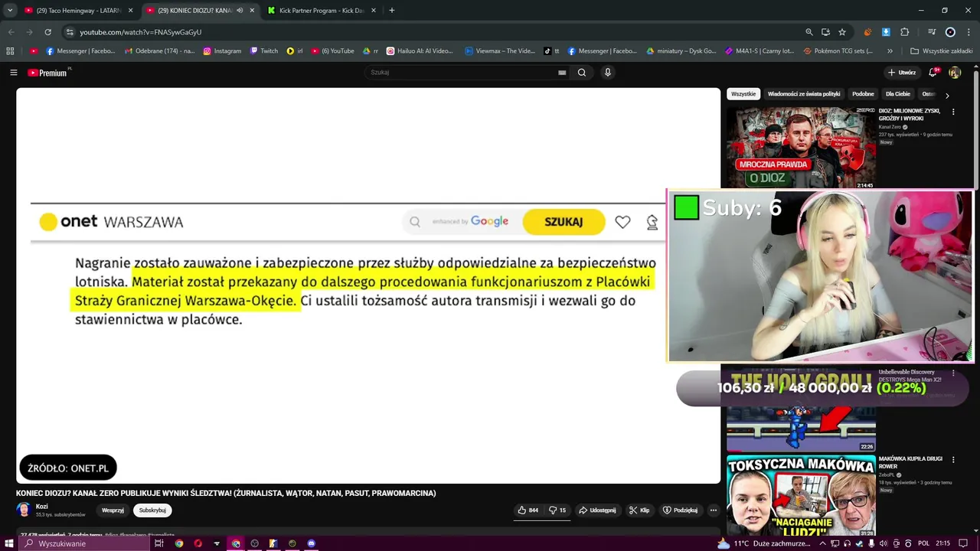Screen dimensions: 980x551
Task: Open Chrome three-dot settings menu
Action: [968, 32]
